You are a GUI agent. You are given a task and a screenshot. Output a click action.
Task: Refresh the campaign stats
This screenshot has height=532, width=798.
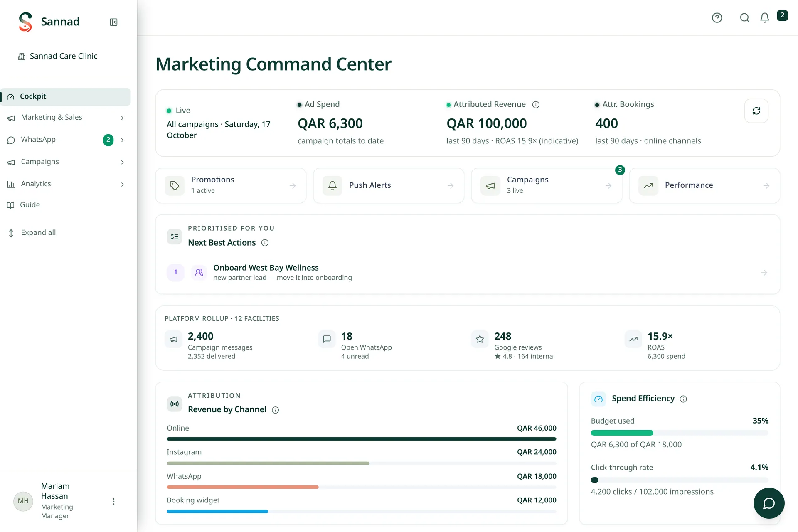pos(756,111)
